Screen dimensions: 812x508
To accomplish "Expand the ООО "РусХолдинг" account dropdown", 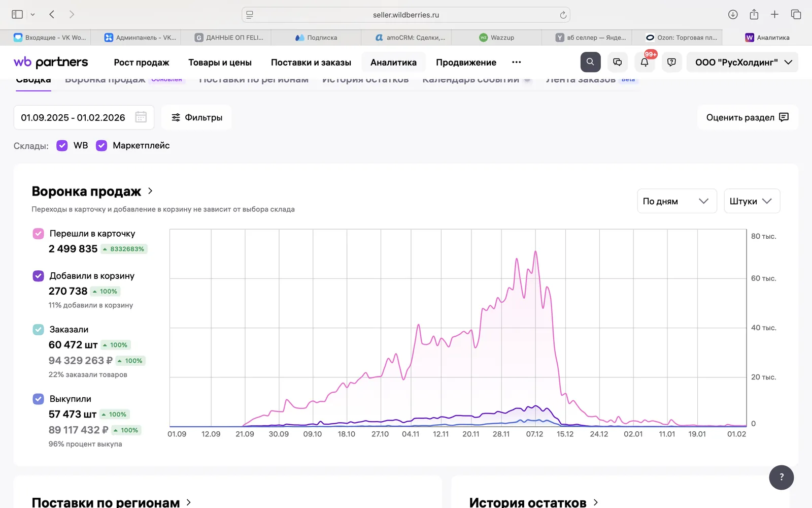I will click(742, 62).
